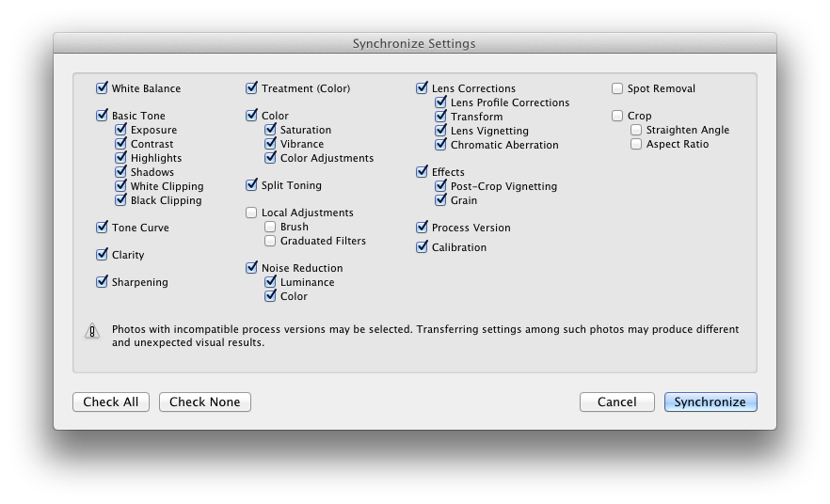Enable the Crop checkbox
This screenshot has height=504, width=830.
click(x=617, y=116)
